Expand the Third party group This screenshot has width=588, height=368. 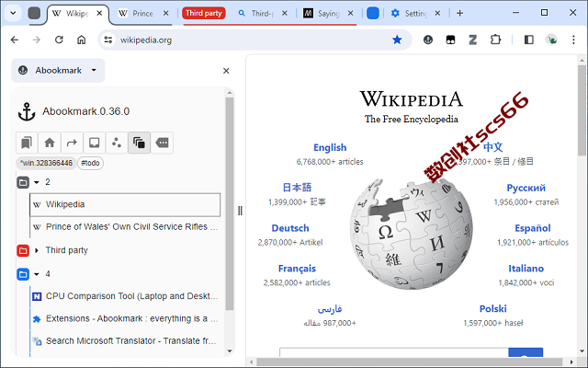point(37,250)
